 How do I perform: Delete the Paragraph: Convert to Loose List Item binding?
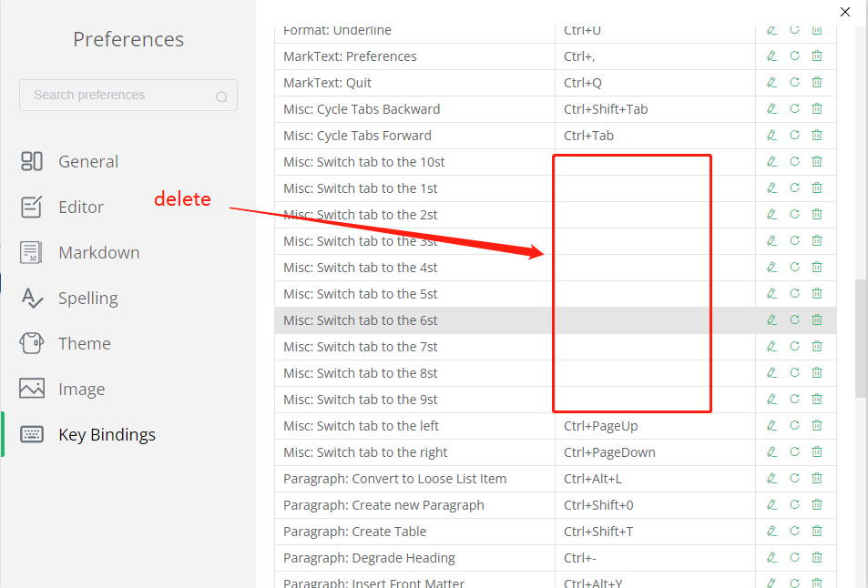817,478
